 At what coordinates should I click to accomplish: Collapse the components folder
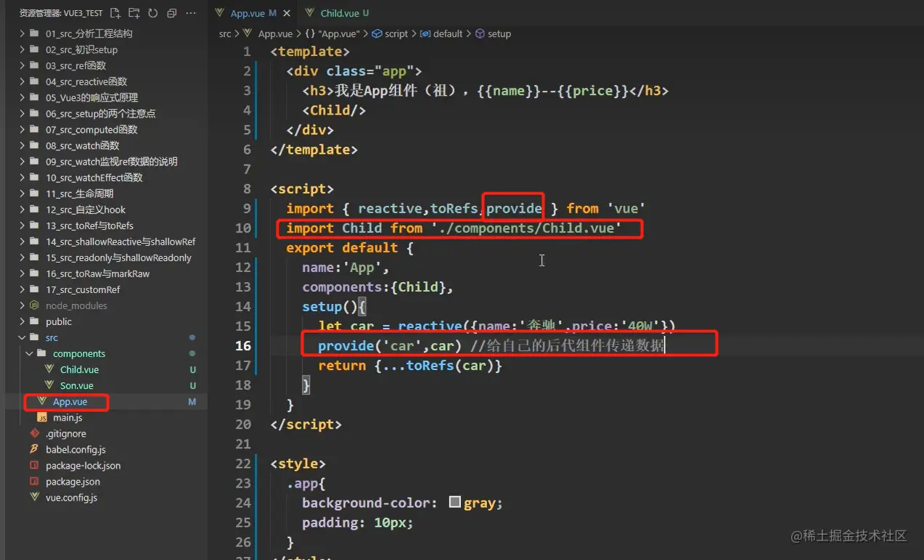(x=30, y=353)
